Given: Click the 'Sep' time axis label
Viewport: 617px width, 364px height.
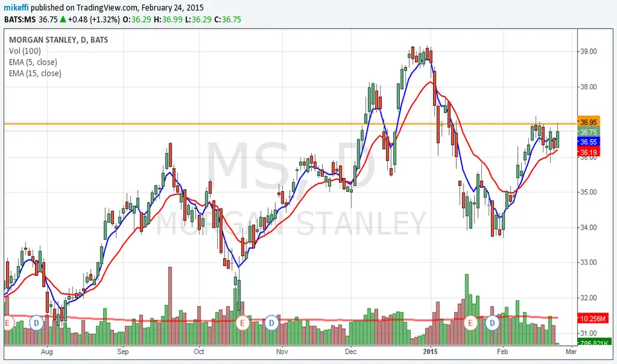Looking at the screenshot, I should [x=122, y=351].
